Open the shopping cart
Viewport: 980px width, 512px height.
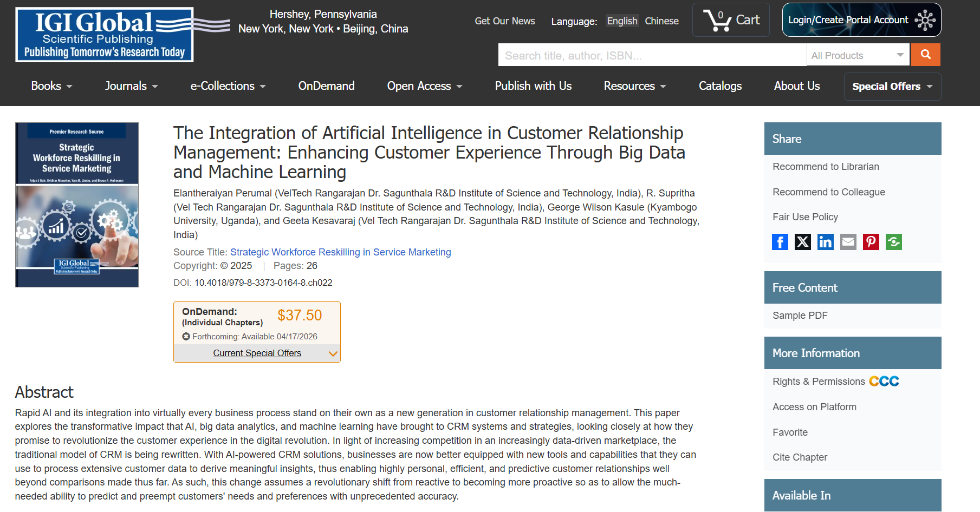[731, 20]
